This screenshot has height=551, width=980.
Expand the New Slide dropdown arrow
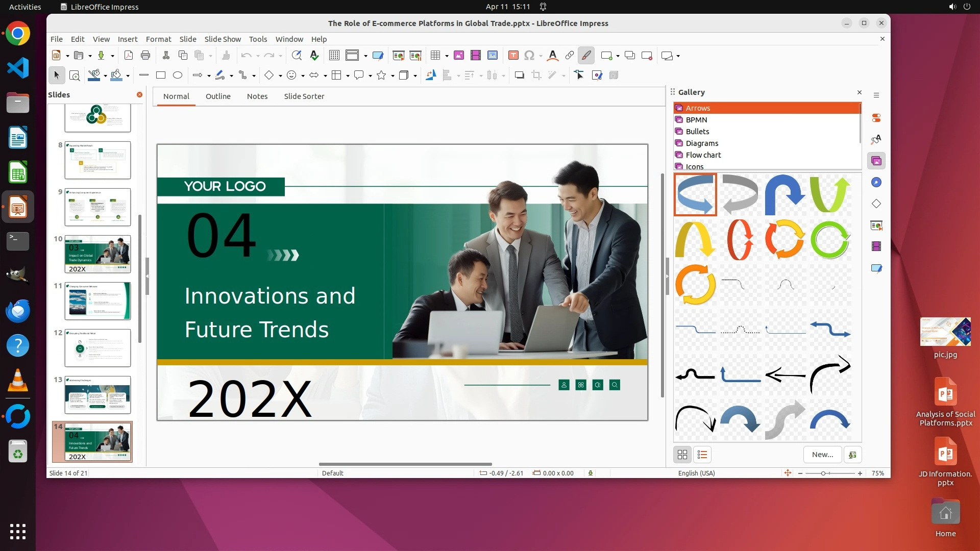coord(618,56)
